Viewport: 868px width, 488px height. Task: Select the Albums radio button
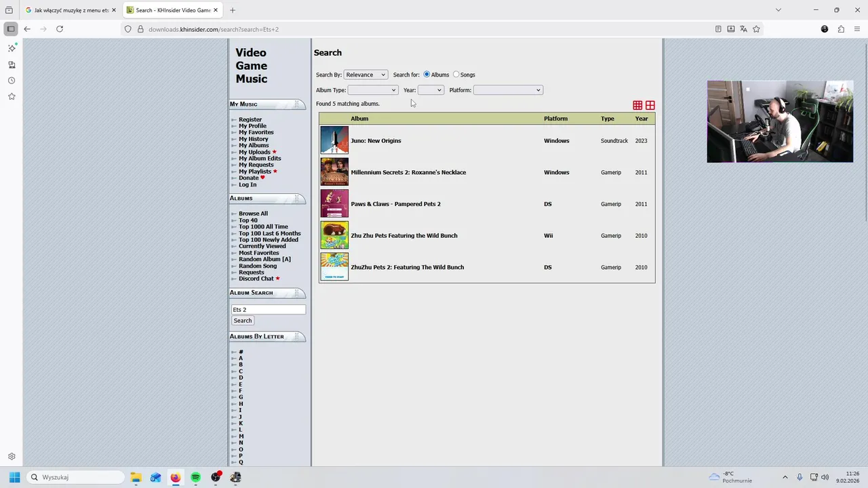coord(427,75)
